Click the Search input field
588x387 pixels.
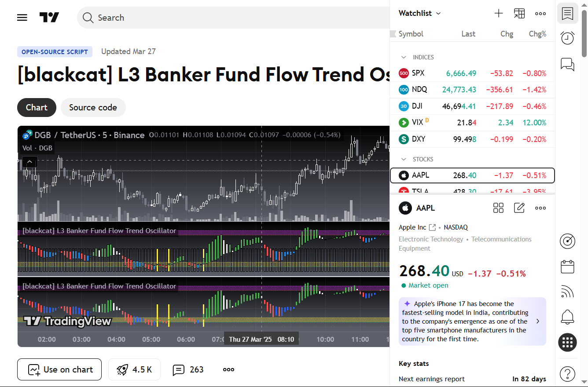coord(233,18)
